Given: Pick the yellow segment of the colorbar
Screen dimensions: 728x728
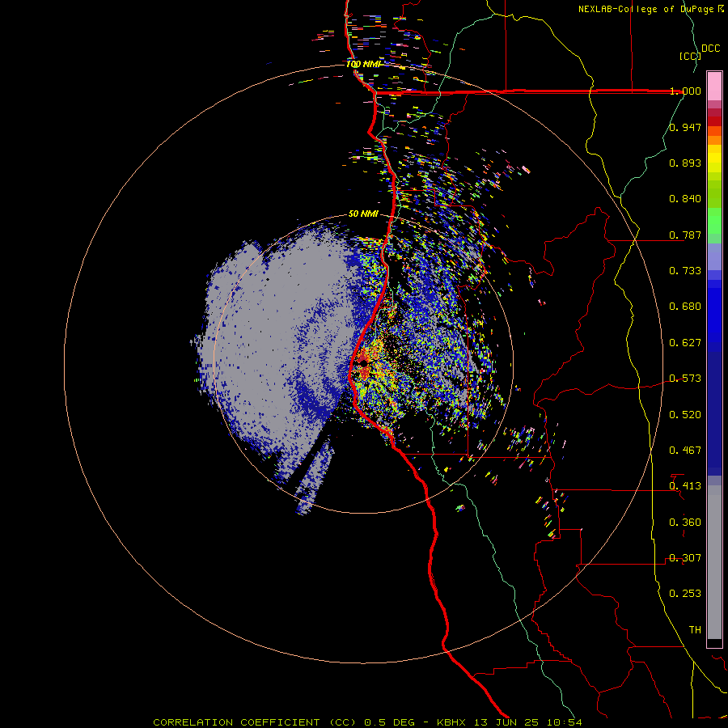Looking at the screenshot, I should (x=714, y=159).
